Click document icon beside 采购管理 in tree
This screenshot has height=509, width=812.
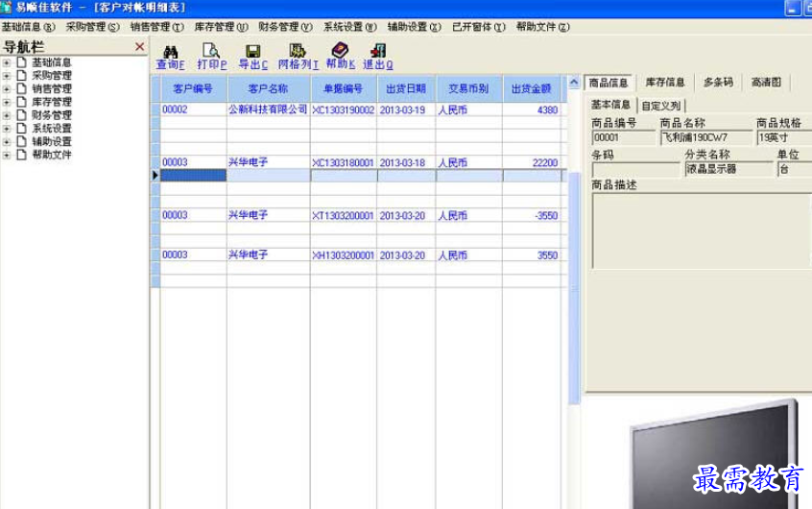point(22,76)
